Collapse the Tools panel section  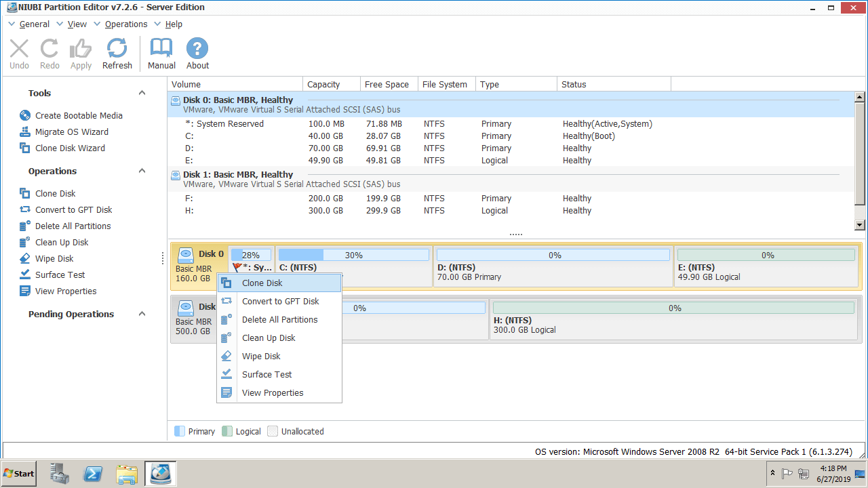(142, 94)
